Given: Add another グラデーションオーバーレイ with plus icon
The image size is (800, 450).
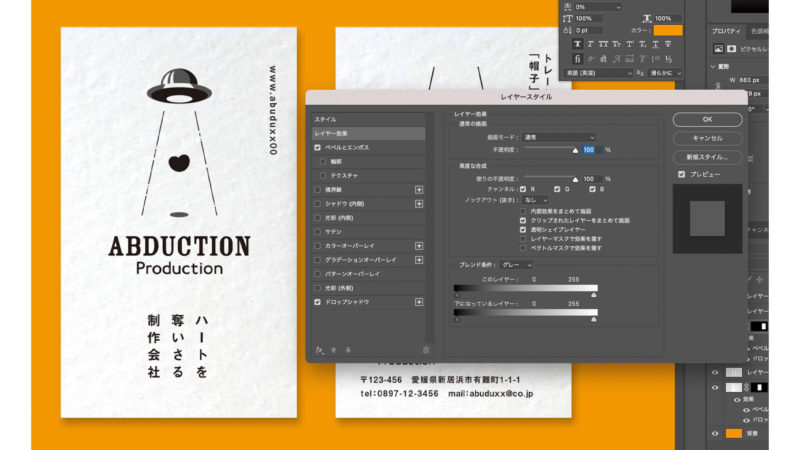Looking at the screenshot, I should 419,260.
